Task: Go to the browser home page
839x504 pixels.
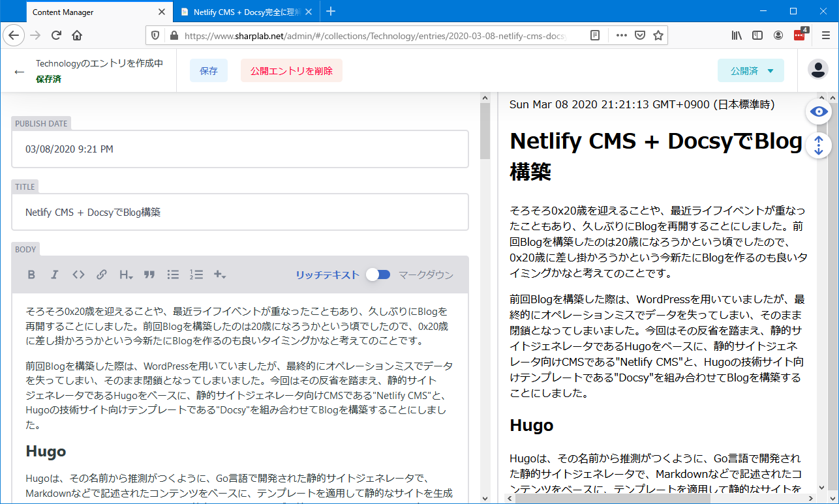Action: (x=77, y=35)
